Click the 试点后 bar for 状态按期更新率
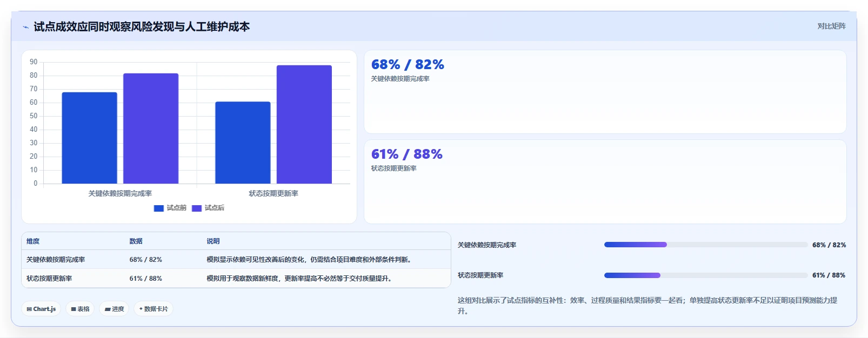The width and height of the screenshot is (868, 338). (x=304, y=124)
